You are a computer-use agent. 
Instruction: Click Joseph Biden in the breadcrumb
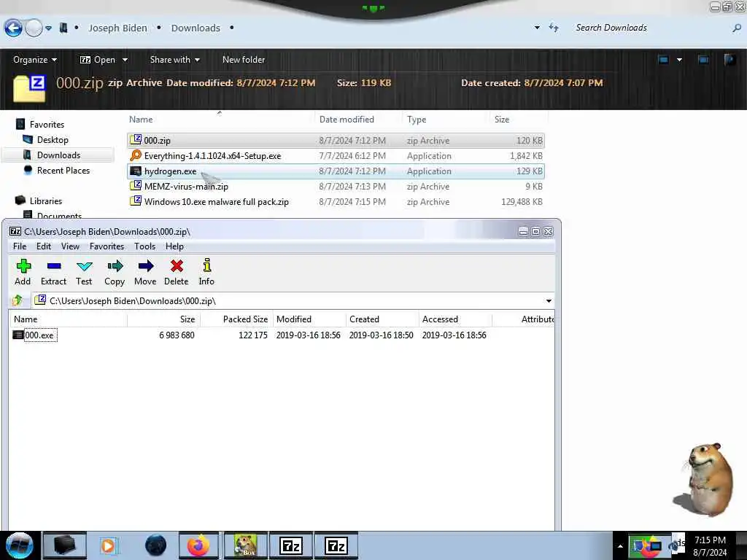tap(117, 28)
